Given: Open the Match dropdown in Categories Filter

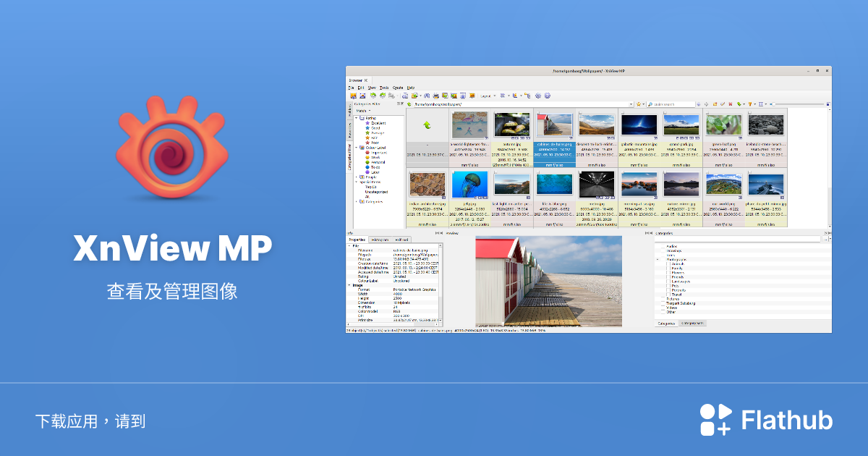Looking at the screenshot, I should coord(365,111).
